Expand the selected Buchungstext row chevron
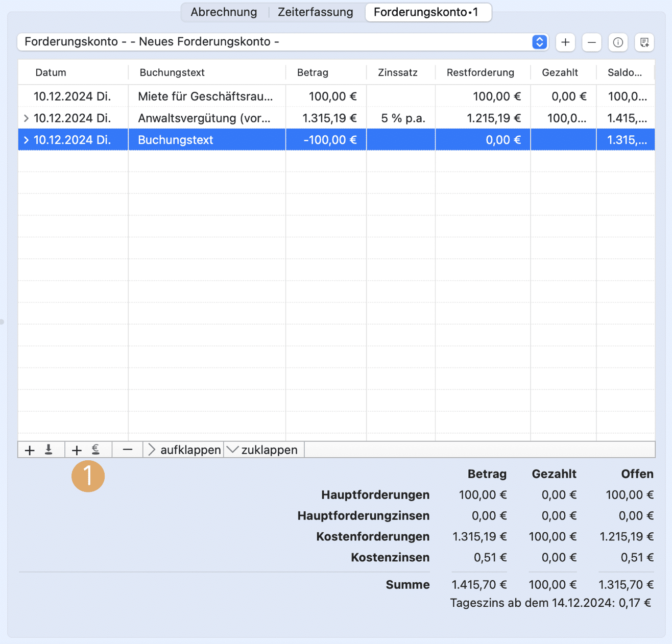 26,140
